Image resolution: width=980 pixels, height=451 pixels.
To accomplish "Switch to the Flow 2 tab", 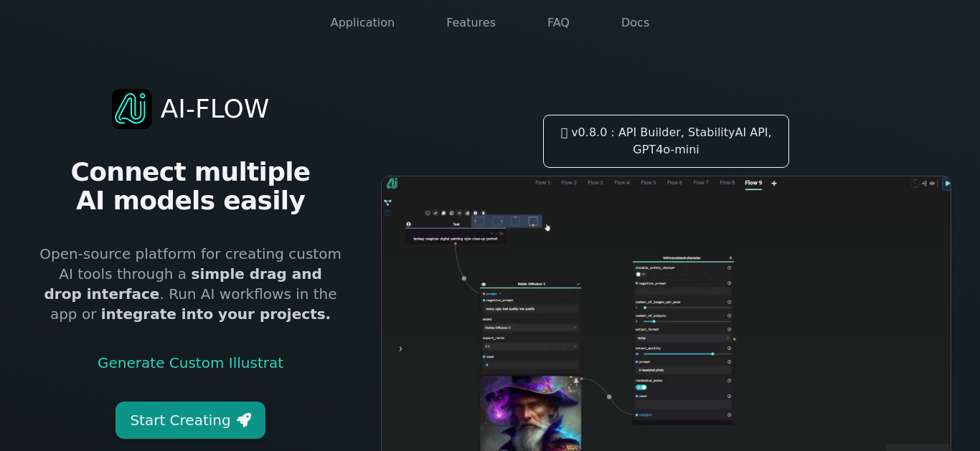I will point(569,183).
